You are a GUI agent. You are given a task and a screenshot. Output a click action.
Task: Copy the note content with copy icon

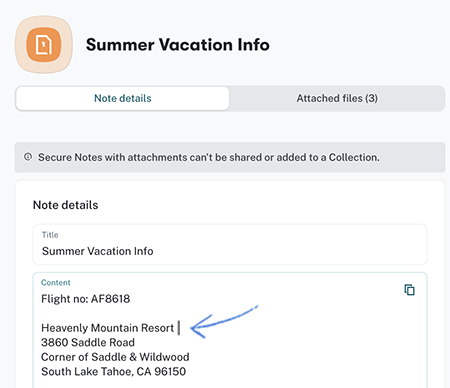[x=409, y=290]
